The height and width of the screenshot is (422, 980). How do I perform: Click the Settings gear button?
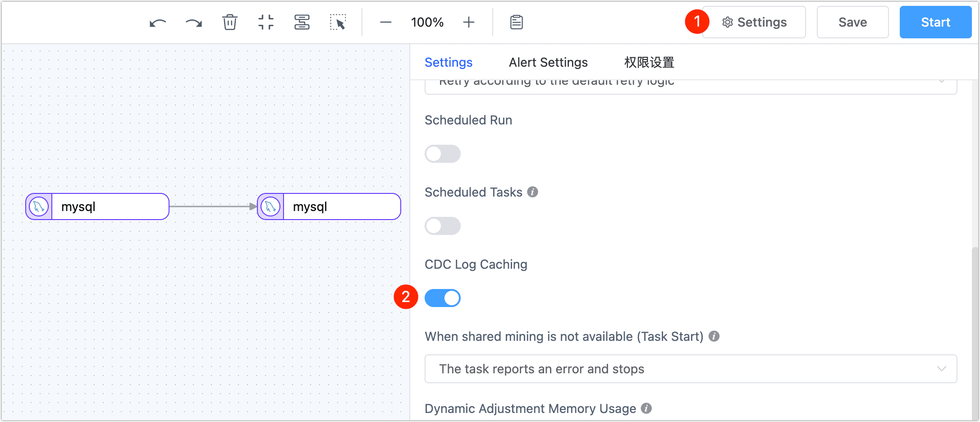coord(755,23)
